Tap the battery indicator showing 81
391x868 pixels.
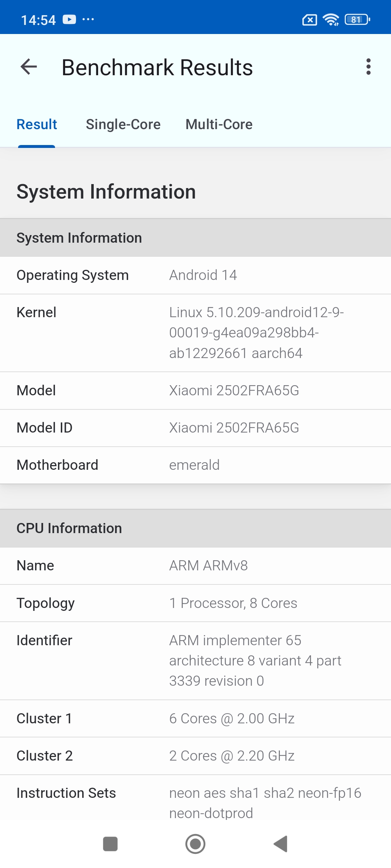(x=357, y=20)
